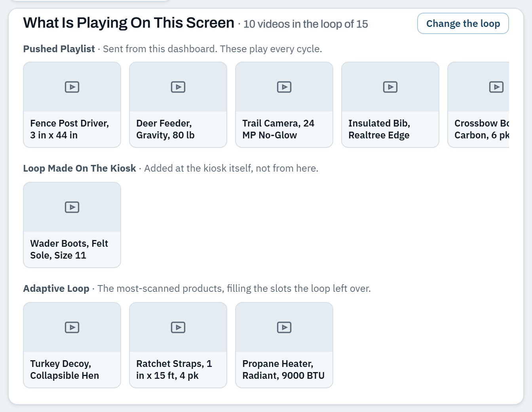532x412 pixels.
Task: Select "Wader Boots, Felt Sole, Size 11" title
Action: (69, 249)
